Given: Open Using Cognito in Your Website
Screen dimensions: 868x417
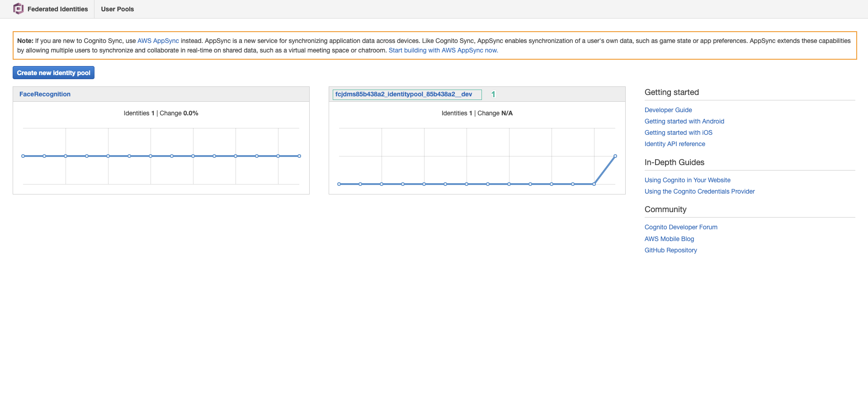Looking at the screenshot, I should click(x=687, y=180).
